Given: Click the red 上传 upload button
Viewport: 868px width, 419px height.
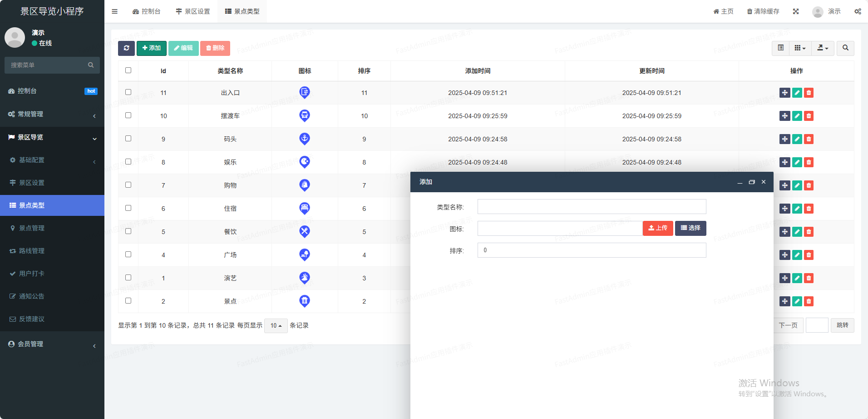Looking at the screenshot, I should coord(657,228).
